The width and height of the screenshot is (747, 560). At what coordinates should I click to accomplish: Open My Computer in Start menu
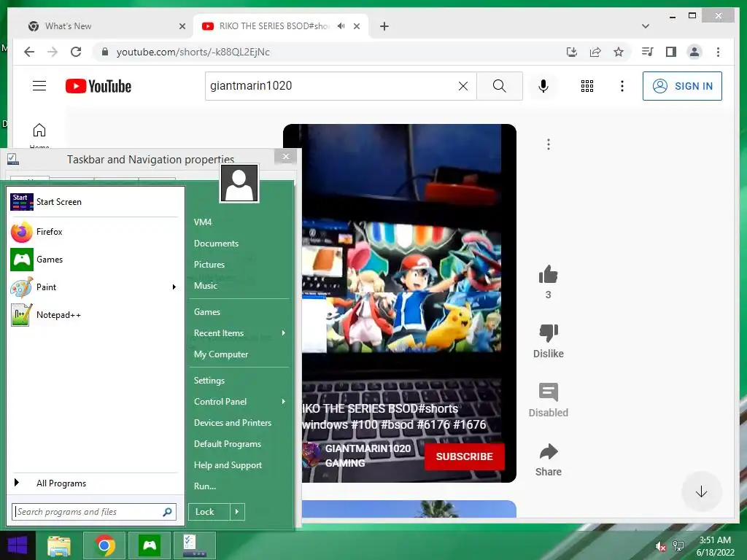221,354
